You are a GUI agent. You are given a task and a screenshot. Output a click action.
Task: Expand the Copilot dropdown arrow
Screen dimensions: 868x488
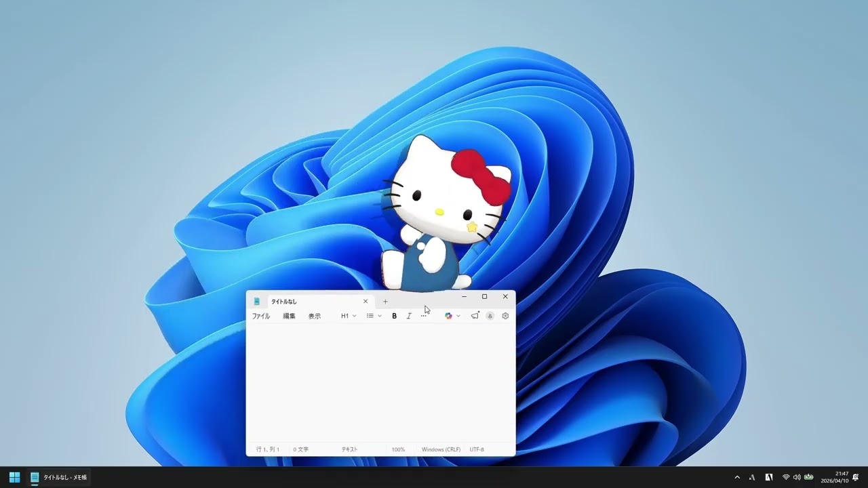point(458,316)
